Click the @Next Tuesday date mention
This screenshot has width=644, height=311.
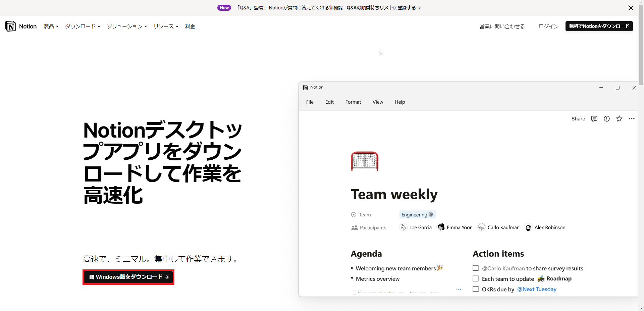point(537,289)
